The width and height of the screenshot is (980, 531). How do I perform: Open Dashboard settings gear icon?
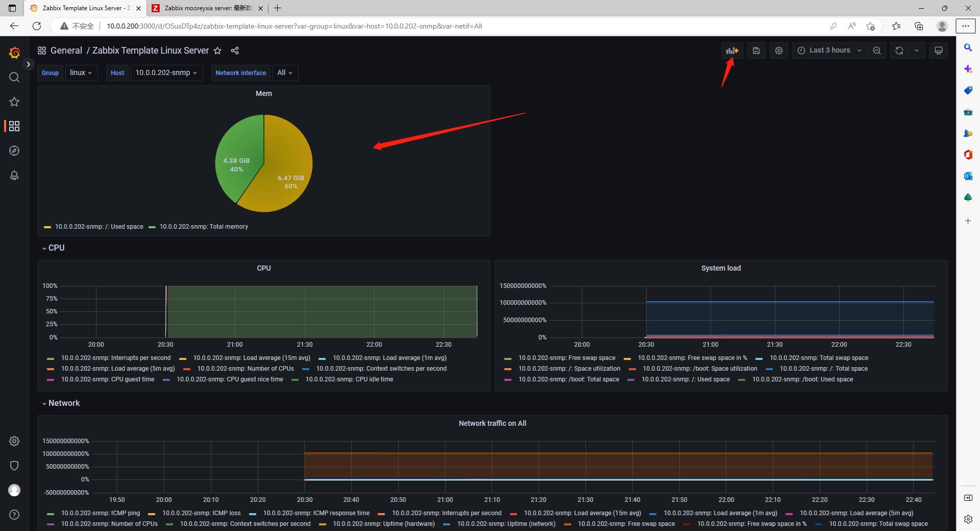[779, 51]
